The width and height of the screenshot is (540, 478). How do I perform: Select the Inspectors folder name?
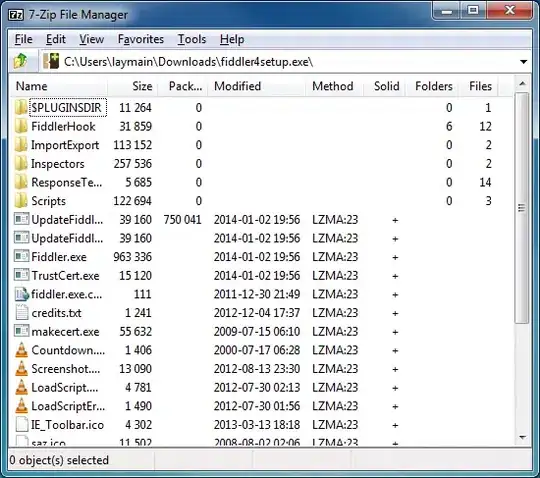pos(58,164)
